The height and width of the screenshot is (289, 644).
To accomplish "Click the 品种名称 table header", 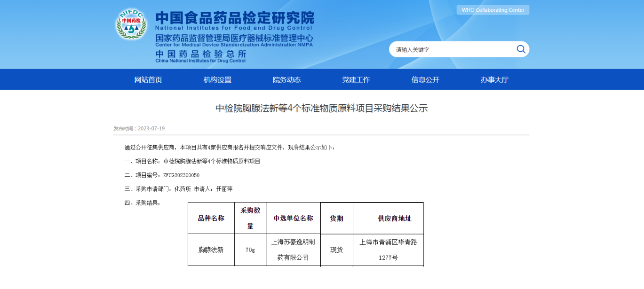I will (211, 219).
